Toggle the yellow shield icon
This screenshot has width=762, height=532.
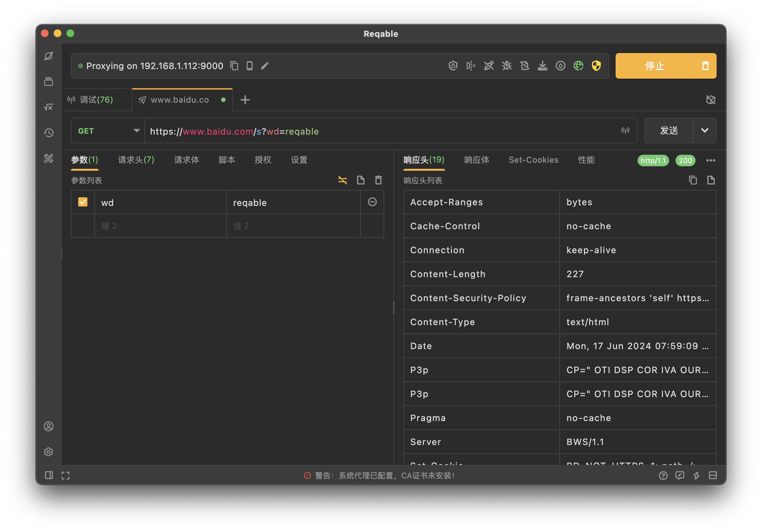[x=596, y=66]
